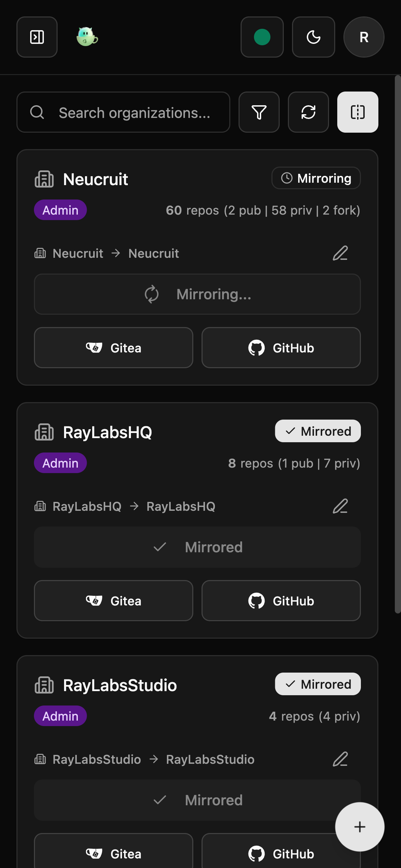Toggle dark mode with moon icon

pyautogui.click(x=313, y=37)
